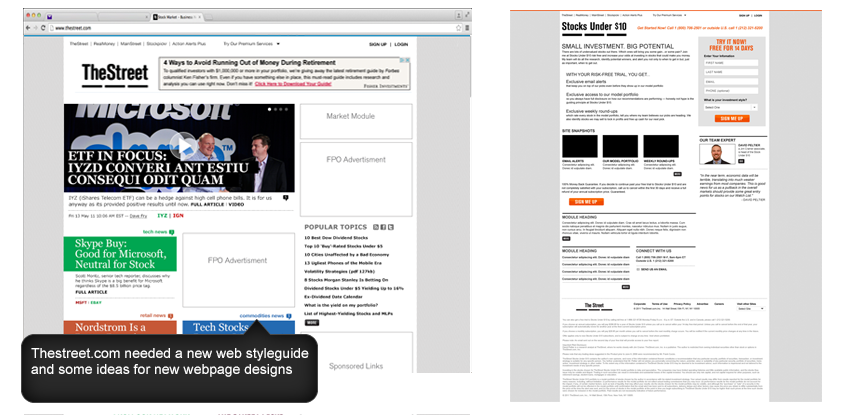The image size is (850, 415).
Task: Switch to the first browser tab
Action: coord(70,17)
